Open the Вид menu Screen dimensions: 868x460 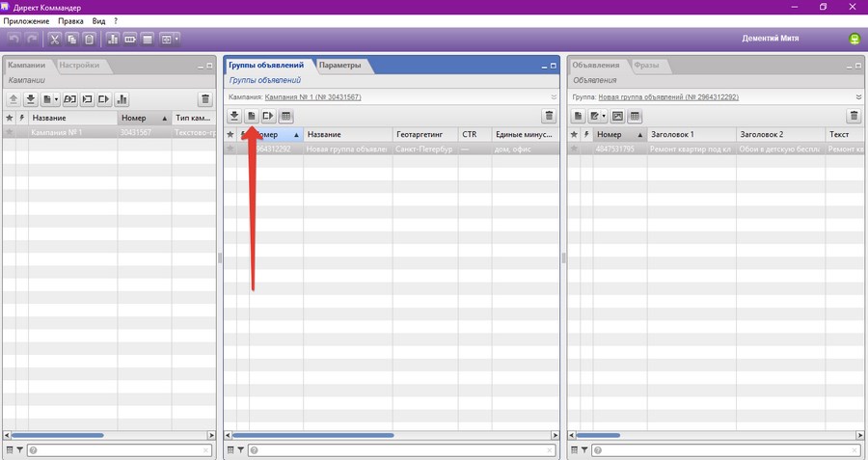click(x=98, y=21)
